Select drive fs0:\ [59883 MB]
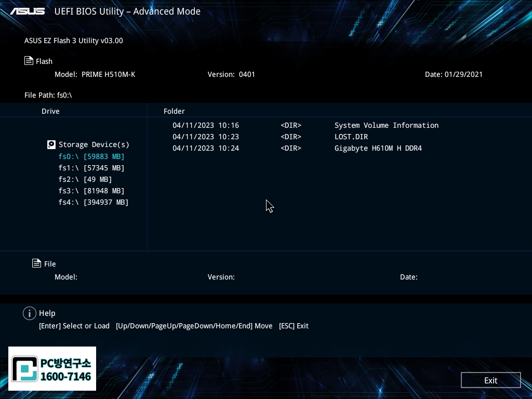The height and width of the screenshot is (399, 532). (x=91, y=156)
